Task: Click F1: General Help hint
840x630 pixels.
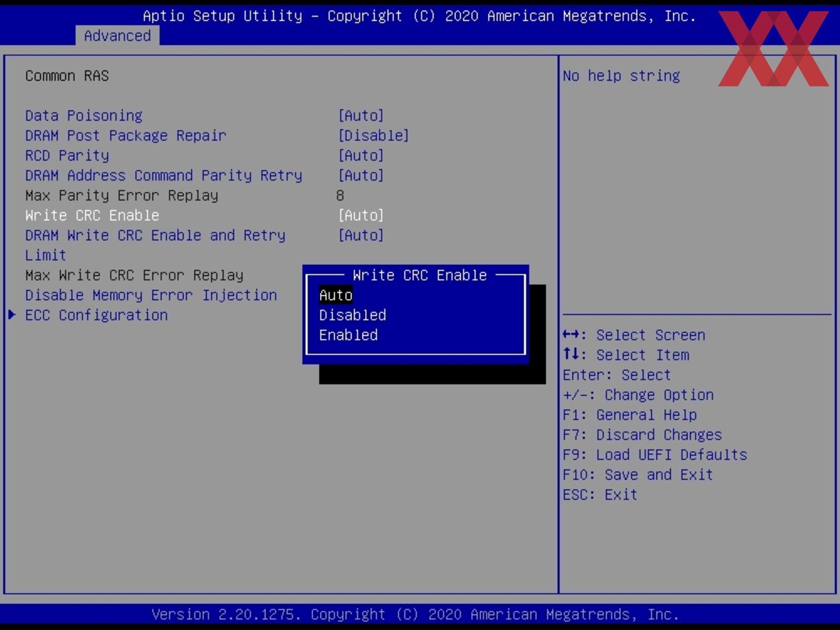Action: coord(629,414)
